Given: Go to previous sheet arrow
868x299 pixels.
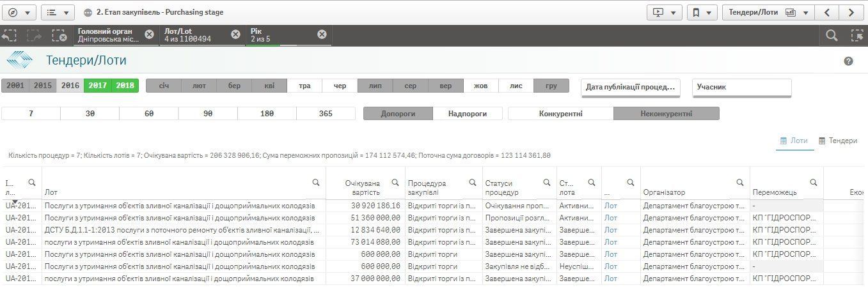Looking at the screenshot, I should click(x=827, y=12).
